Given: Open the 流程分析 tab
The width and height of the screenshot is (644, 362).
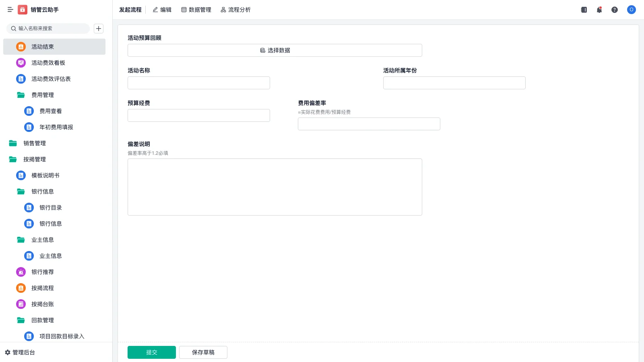Looking at the screenshot, I should click(235, 10).
